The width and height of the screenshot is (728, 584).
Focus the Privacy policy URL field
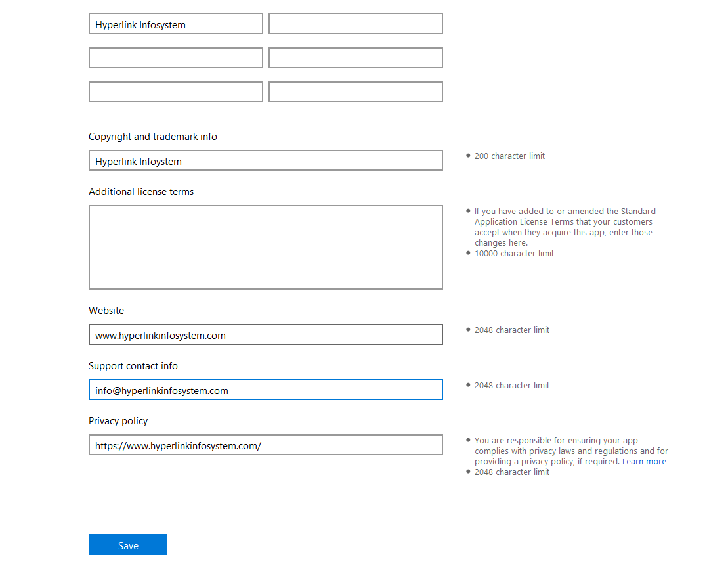tap(266, 445)
